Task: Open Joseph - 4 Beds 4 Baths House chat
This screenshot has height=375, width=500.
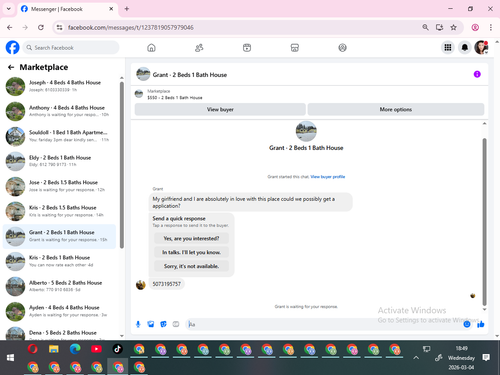Action: click(59, 86)
